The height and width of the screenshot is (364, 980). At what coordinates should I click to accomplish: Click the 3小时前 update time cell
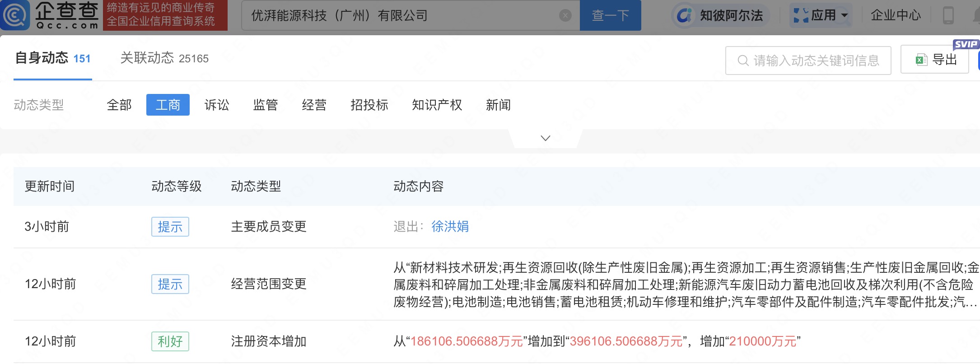(x=47, y=226)
